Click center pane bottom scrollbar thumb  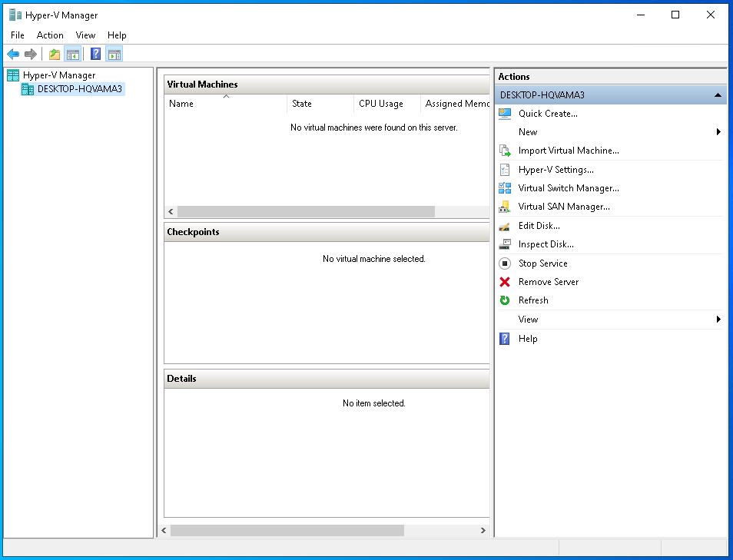[x=287, y=531]
